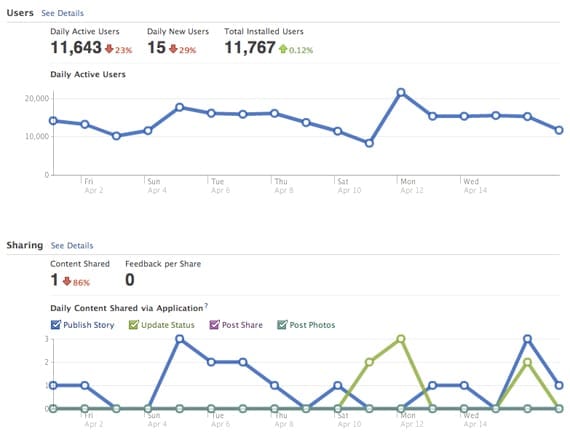Click the last Publish Story data point at value 1
570x448 pixels.
559,385
